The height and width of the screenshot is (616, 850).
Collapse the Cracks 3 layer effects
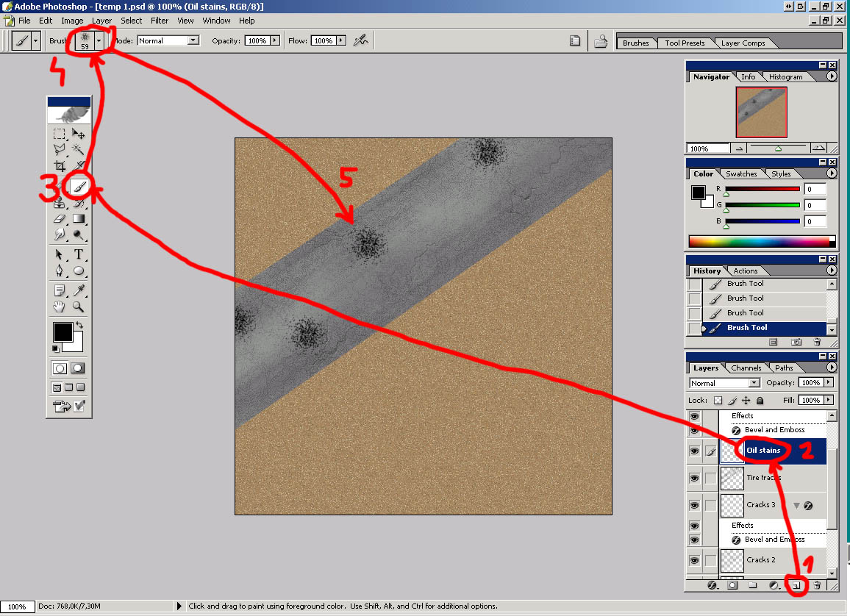pos(796,506)
